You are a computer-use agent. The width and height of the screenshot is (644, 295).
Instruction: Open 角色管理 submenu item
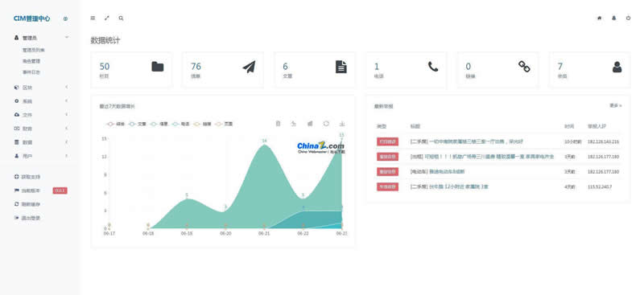(31, 61)
